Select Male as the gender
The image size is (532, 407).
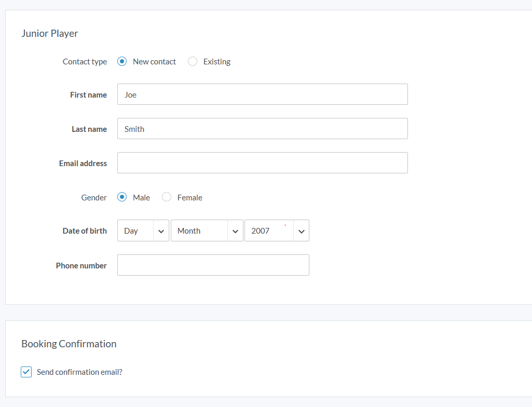point(122,197)
